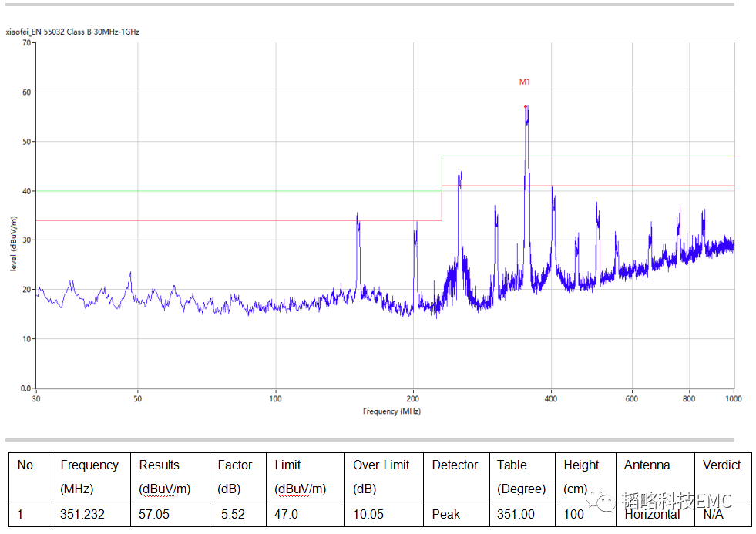
Task: Click the chart title xiaofei_EN 55032 Class B
Action: [x=72, y=32]
